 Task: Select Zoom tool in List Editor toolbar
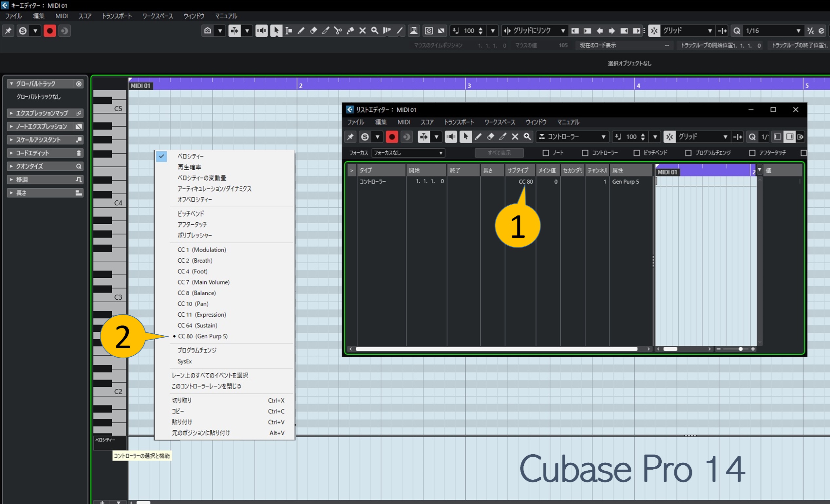[527, 137]
